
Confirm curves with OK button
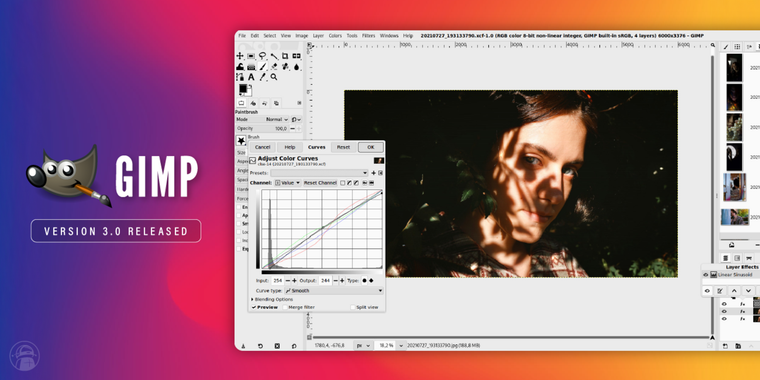371,147
